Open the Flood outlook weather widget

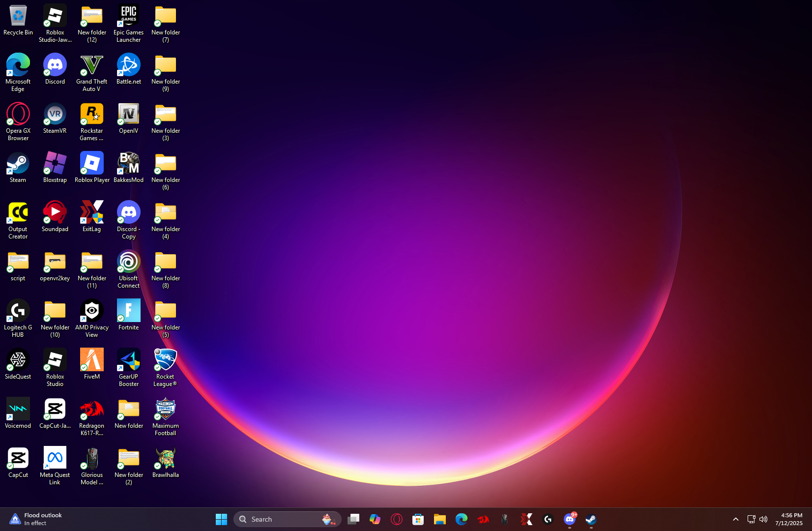coord(35,519)
